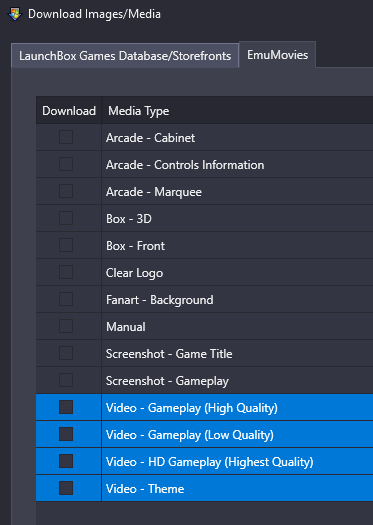Select the Video - Theme row label
This screenshot has width=373, height=525.
145,489
